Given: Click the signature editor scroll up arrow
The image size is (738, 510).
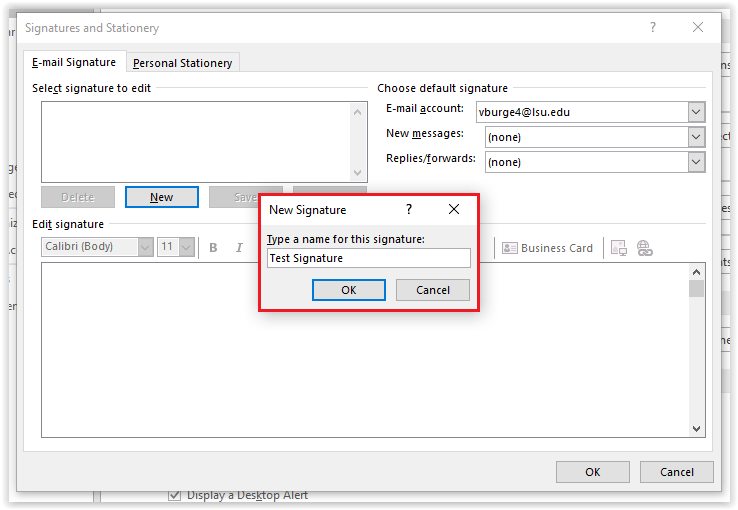Looking at the screenshot, I should (696, 272).
